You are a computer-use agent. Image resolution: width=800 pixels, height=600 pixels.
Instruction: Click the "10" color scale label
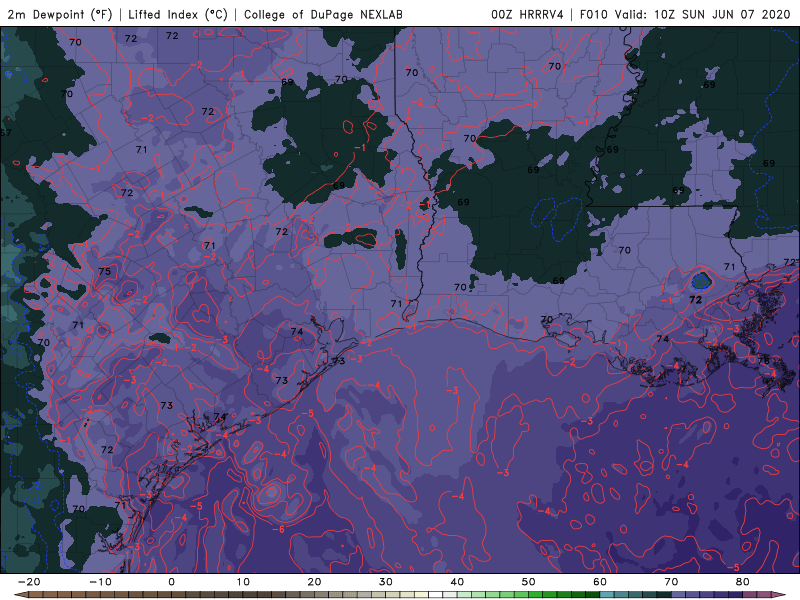pyautogui.click(x=243, y=582)
